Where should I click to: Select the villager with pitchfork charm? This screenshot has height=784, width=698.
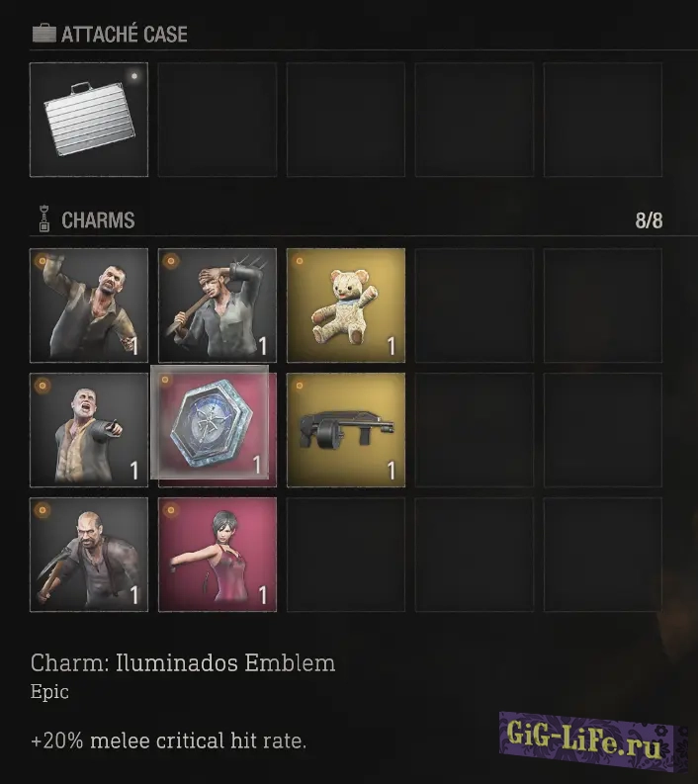coord(218,305)
